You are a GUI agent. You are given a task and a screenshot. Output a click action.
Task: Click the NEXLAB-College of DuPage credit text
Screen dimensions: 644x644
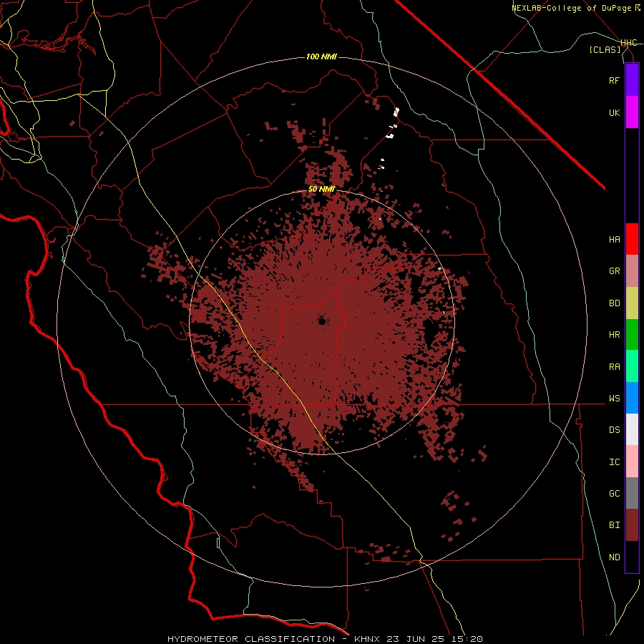click(571, 8)
